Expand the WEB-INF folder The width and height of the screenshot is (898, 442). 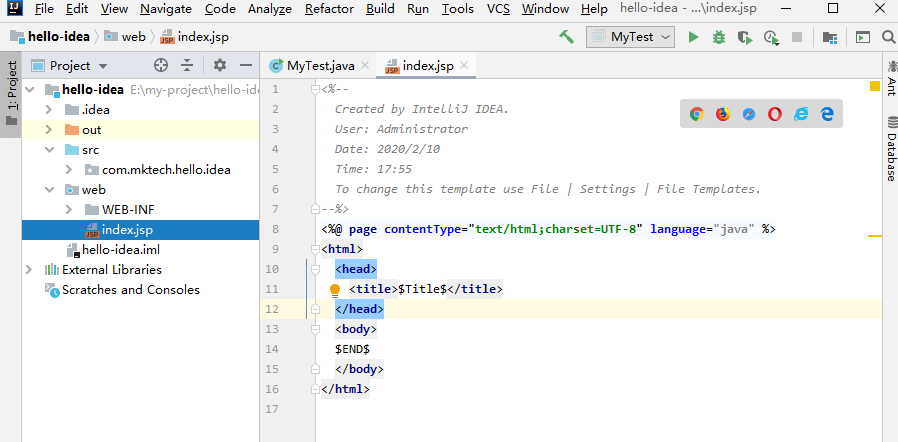pos(69,210)
